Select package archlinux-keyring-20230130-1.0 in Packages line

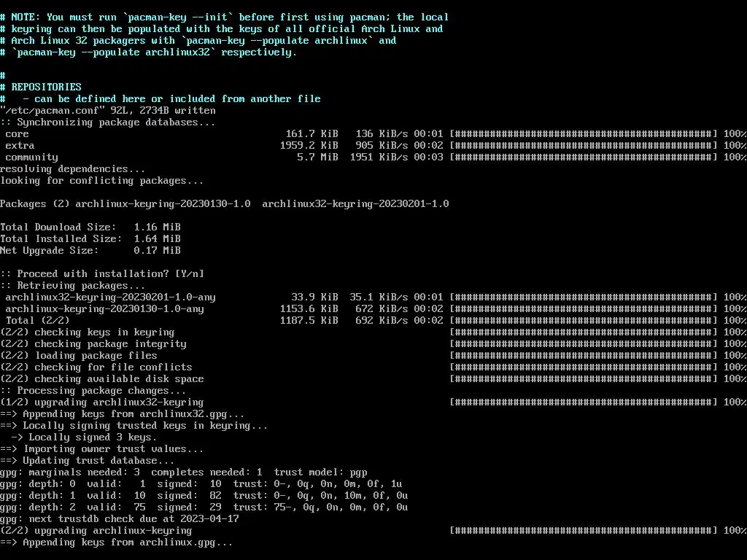(x=163, y=204)
